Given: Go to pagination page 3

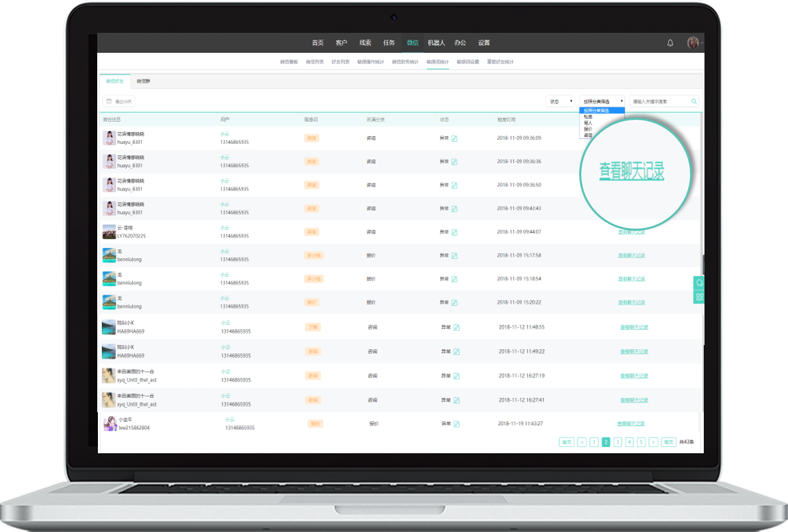Looking at the screenshot, I should click(618, 442).
